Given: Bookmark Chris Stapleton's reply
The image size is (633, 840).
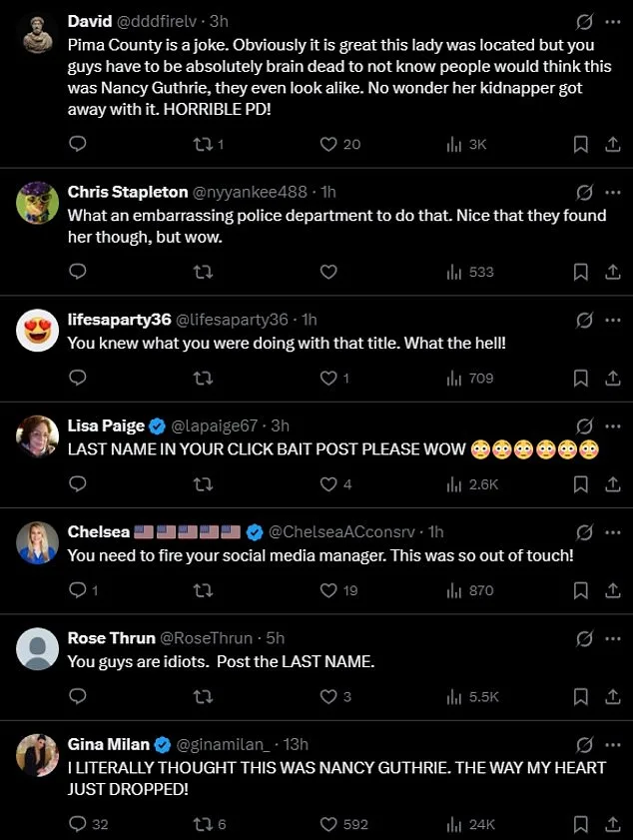Looking at the screenshot, I should pyautogui.click(x=580, y=272).
